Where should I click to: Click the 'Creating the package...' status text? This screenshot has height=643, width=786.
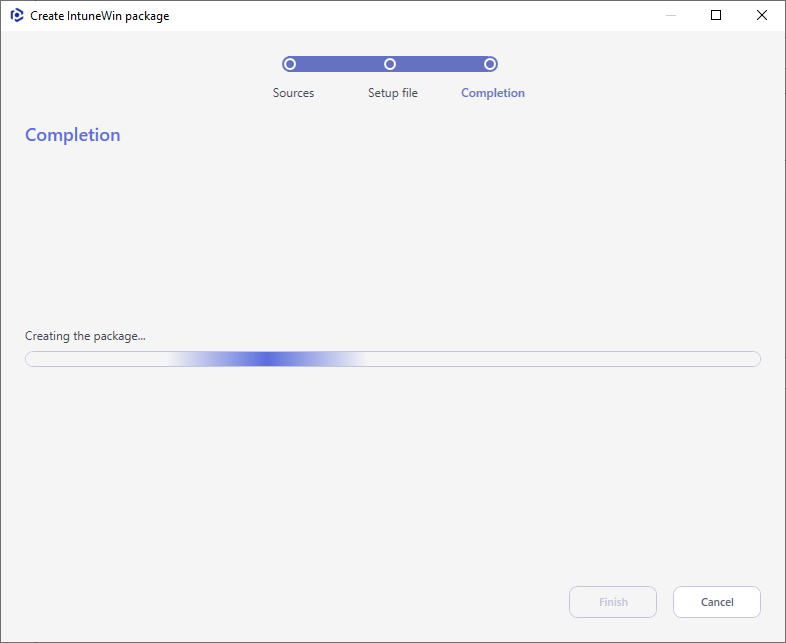pos(85,336)
